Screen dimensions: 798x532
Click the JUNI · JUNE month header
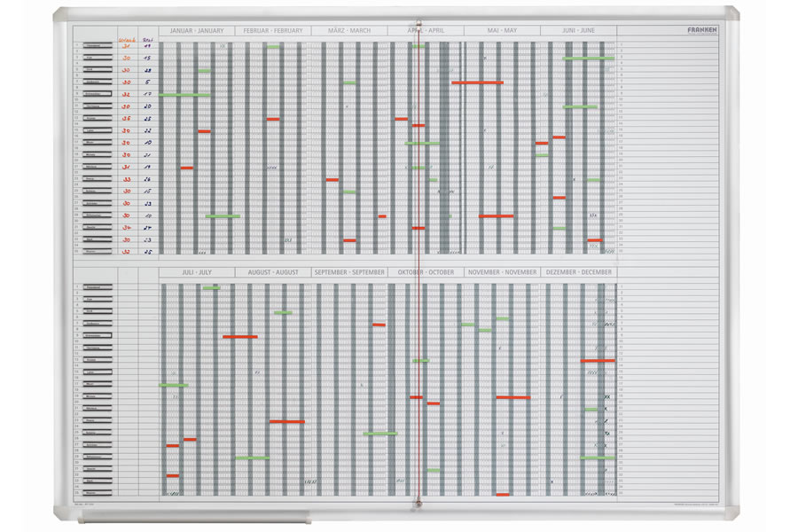click(579, 30)
